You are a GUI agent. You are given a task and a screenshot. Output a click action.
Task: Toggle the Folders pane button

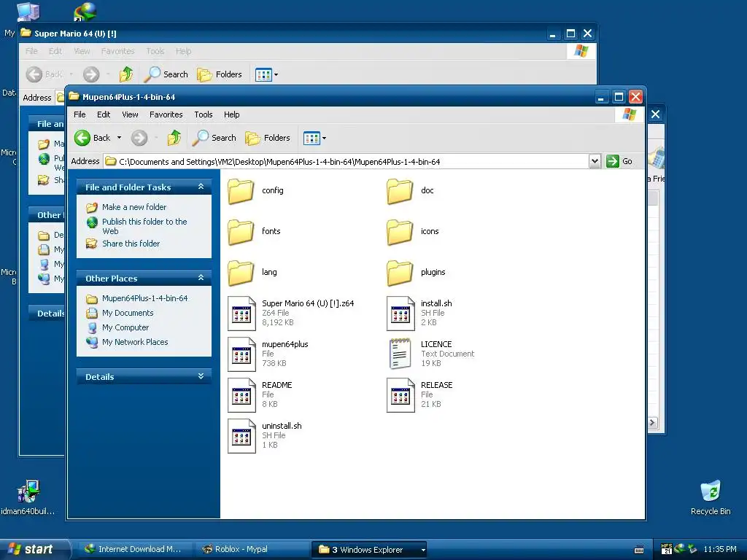click(268, 138)
